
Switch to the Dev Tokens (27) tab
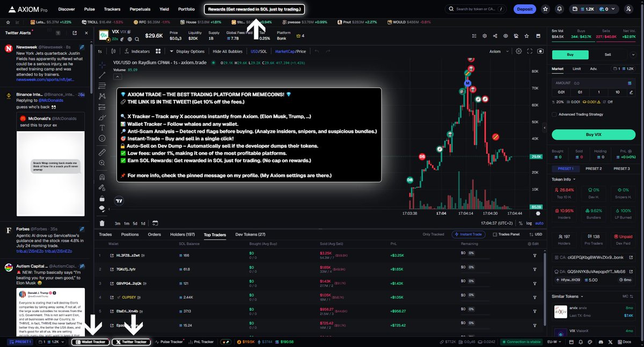point(251,235)
